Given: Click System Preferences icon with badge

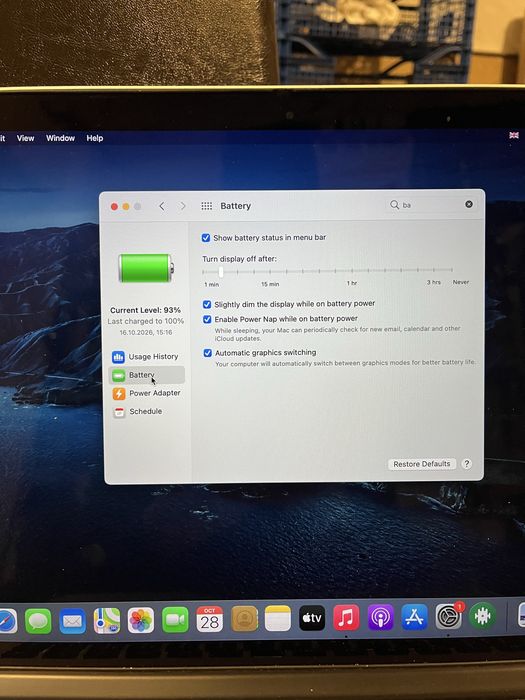Looking at the screenshot, I should (449, 617).
